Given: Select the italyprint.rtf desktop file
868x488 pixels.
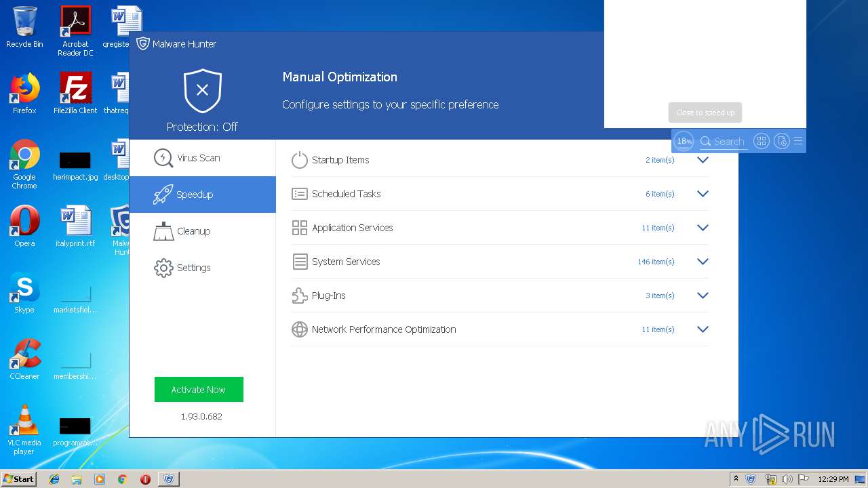Looking at the screenshot, I should 75,226.
